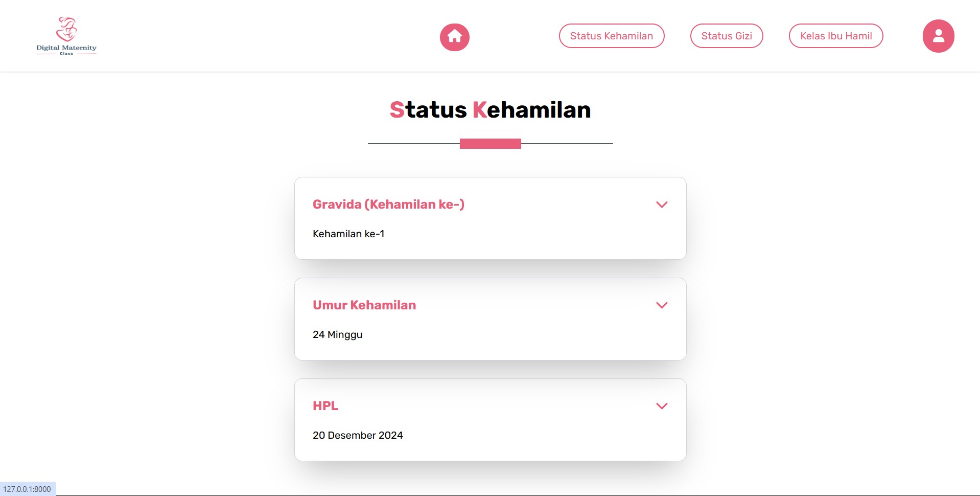Image resolution: width=980 pixels, height=496 pixels.
Task: Select the "20 Desember 2024" date text
Action: pos(358,435)
